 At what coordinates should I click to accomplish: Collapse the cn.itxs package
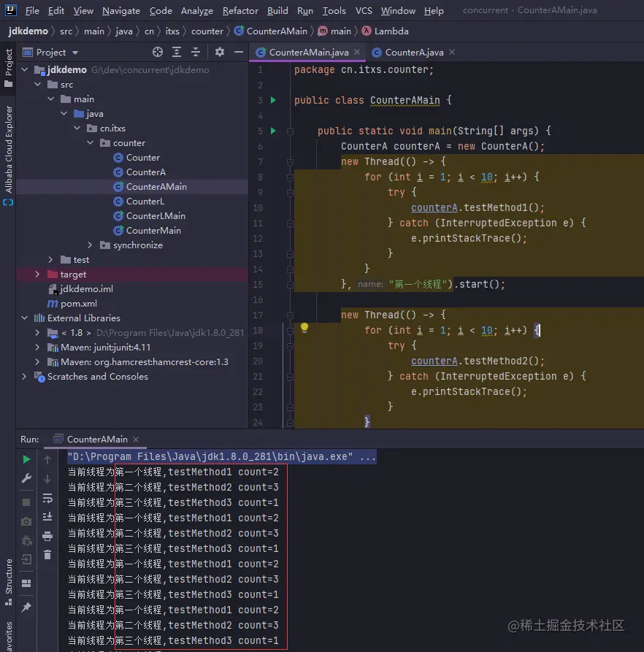[77, 128]
